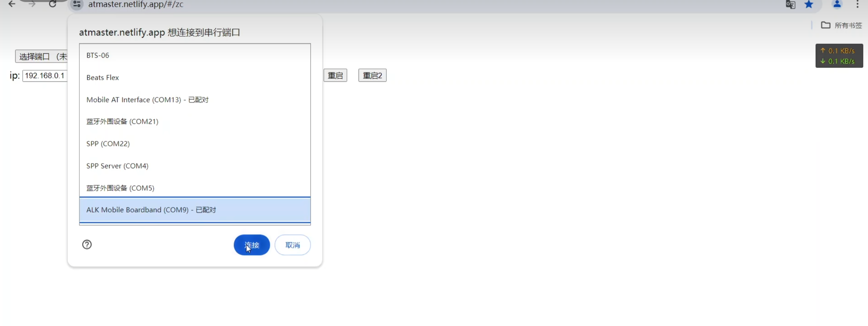Click the 取消 cancel button
The image size is (868, 326).
293,245
